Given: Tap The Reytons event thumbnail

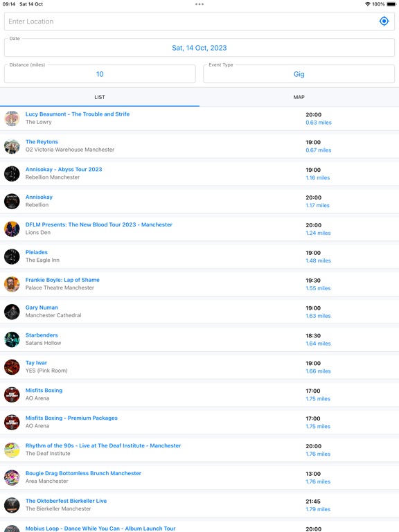Looking at the screenshot, I should click(x=12, y=146).
